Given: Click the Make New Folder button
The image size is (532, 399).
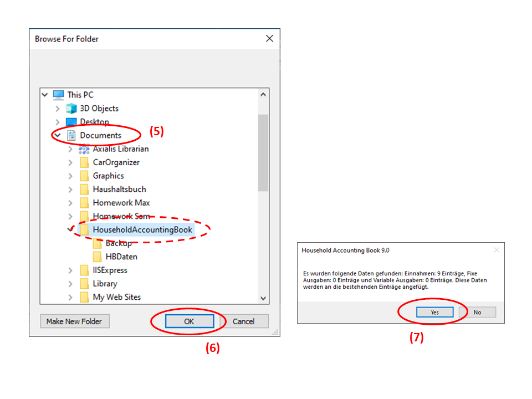Looking at the screenshot, I should point(75,321).
